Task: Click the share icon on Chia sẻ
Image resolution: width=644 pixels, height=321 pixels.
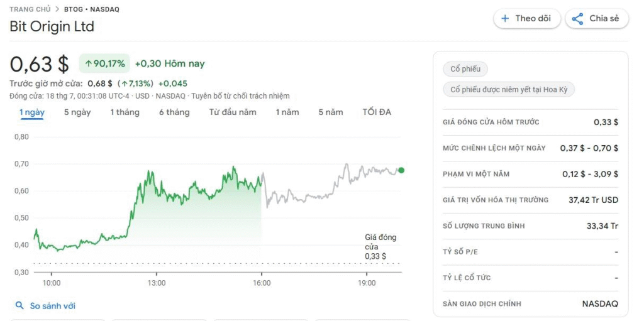Action: pyautogui.click(x=577, y=19)
